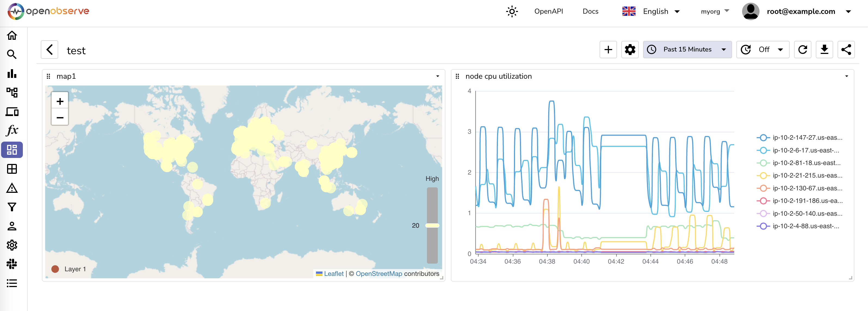The height and width of the screenshot is (311, 868).
Task: Click the Add Panel plus icon
Action: tap(608, 50)
